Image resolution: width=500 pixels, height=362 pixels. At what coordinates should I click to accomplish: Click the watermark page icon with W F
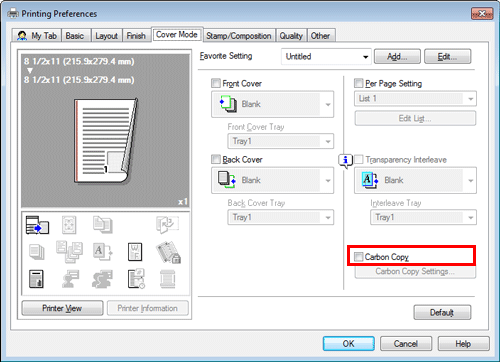point(135,252)
